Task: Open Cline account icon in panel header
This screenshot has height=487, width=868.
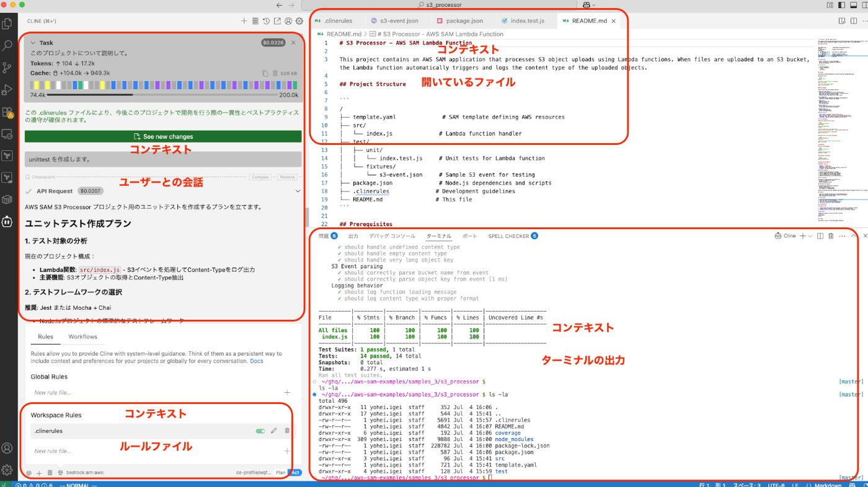Action: tap(288, 21)
